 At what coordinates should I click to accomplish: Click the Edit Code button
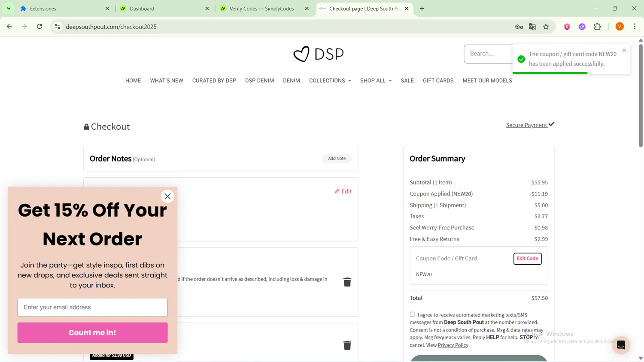[x=527, y=259]
